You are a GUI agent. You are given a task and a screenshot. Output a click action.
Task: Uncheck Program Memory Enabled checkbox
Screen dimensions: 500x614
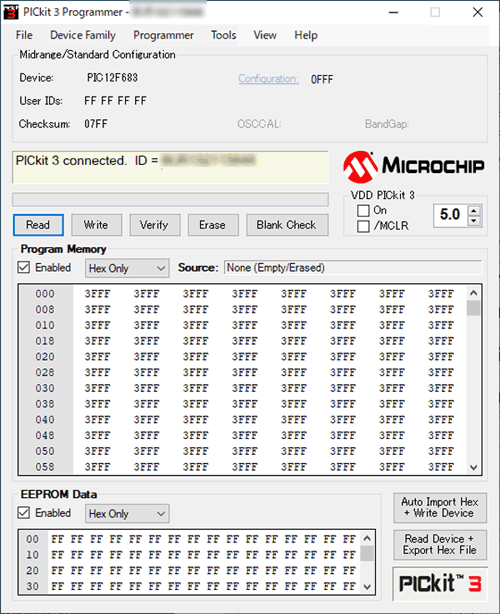23,267
